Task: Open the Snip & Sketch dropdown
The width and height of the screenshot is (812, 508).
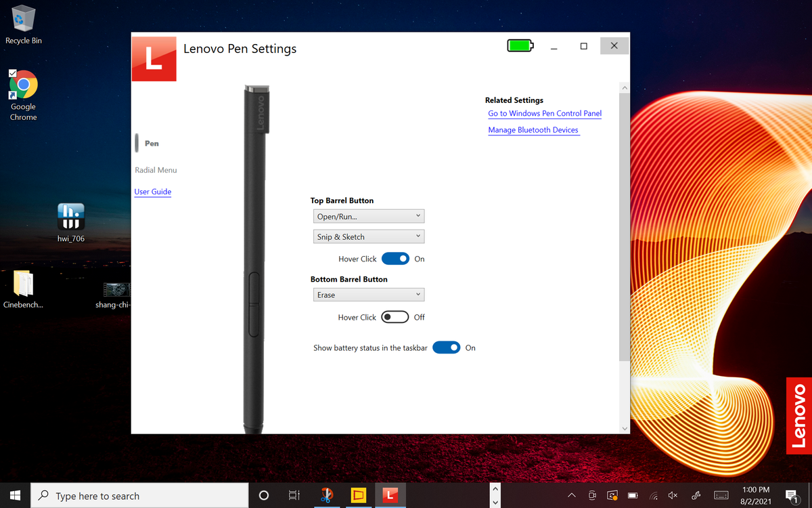Action: pyautogui.click(x=369, y=236)
